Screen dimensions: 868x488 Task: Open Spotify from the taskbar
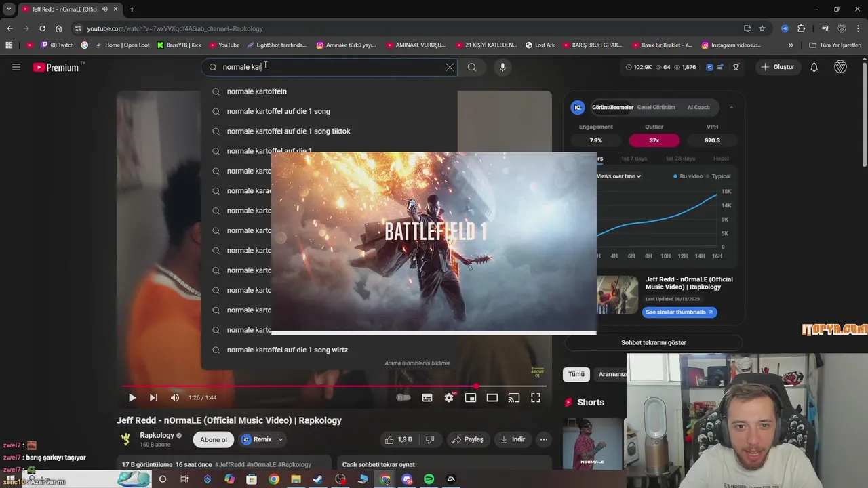click(429, 479)
